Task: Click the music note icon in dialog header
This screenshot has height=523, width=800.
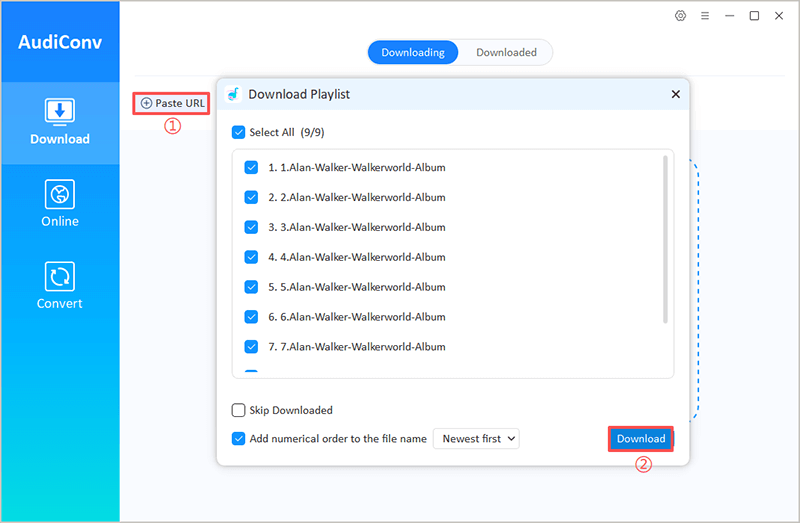Action: (234, 94)
